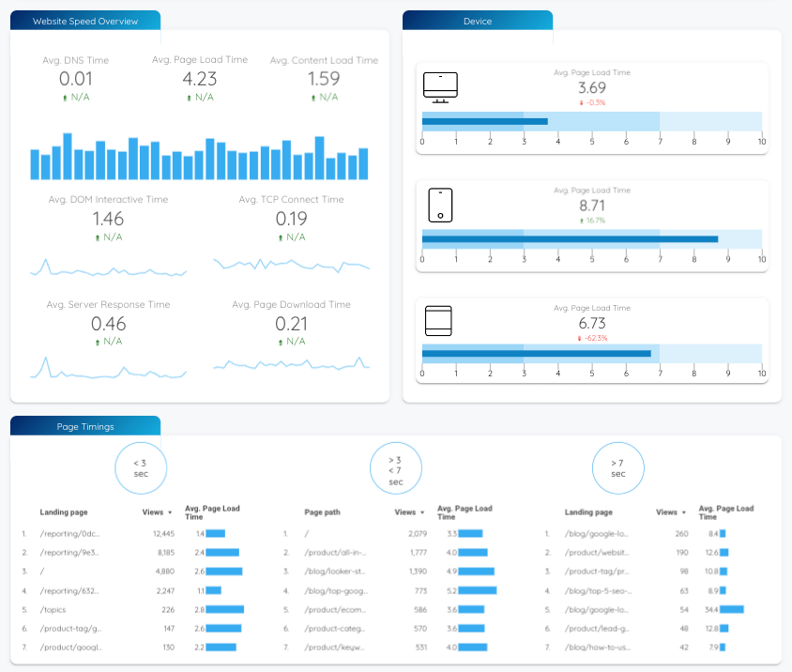
Task: Select the /product/websit.. landing page row
Action: 651,553
